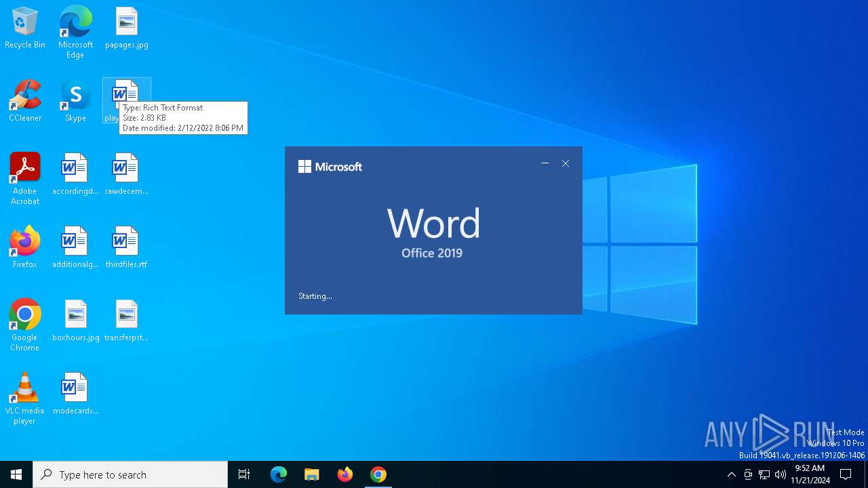Select the transferpst... image file
This screenshot has width=868, height=488.
(x=126, y=321)
